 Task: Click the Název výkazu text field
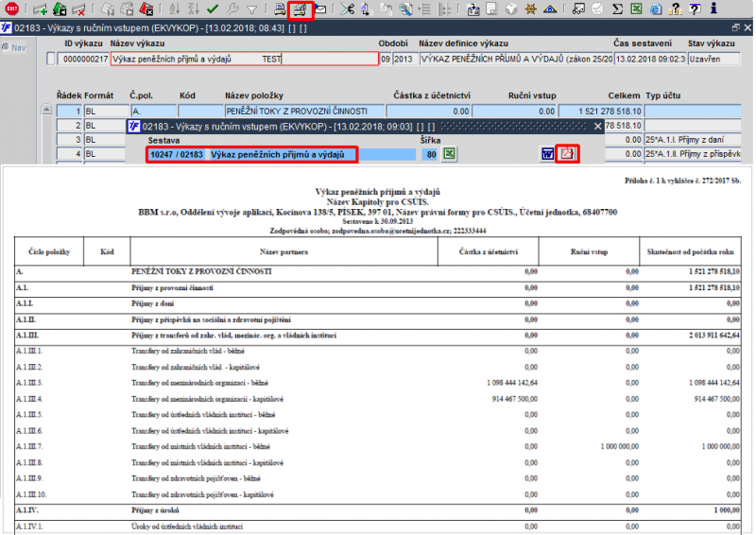243,59
